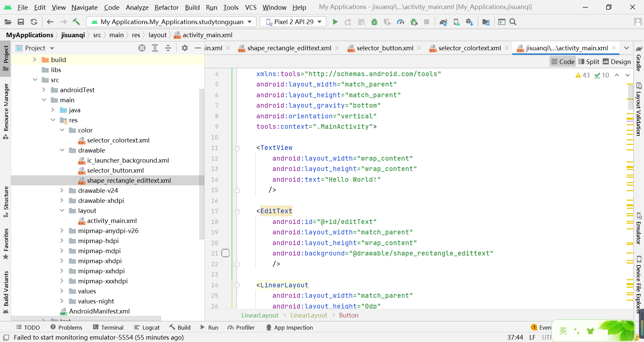Image resolution: width=644 pixels, height=342 pixels.
Task: Expand the mipmap-hdpi folder
Action: click(x=62, y=241)
